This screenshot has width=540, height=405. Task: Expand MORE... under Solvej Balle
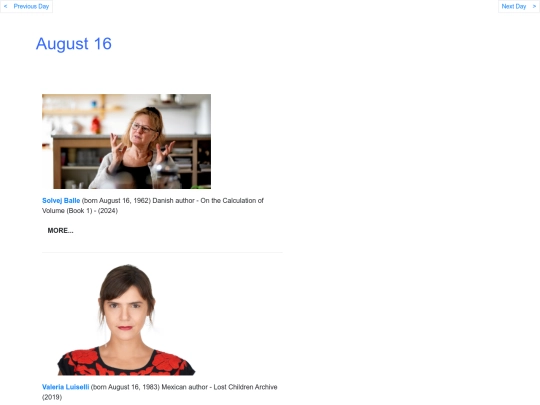[x=60, y=230]
